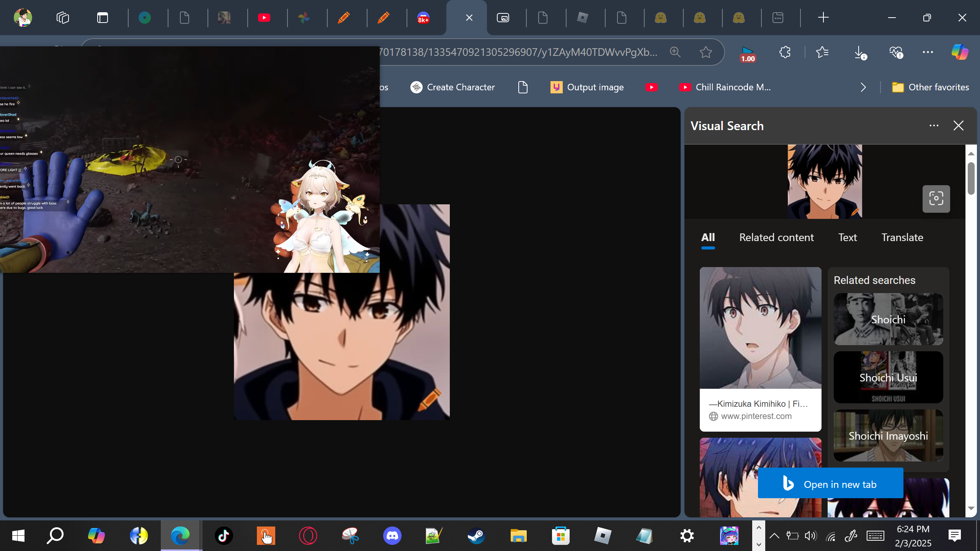
Task: Switch to the Translate tab
Action: pyautogui.click(x=902, y=237)
